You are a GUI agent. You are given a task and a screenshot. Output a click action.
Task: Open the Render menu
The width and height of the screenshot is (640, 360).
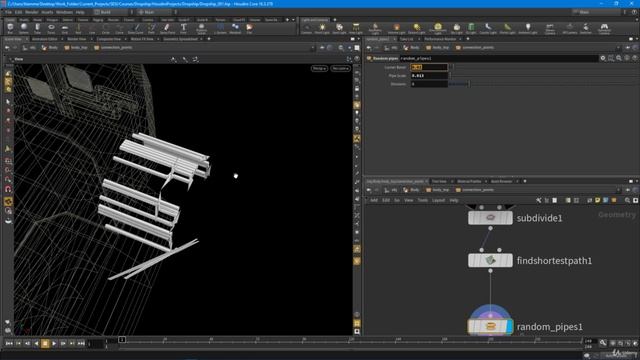pyautogui.click(x=31, y=12)
